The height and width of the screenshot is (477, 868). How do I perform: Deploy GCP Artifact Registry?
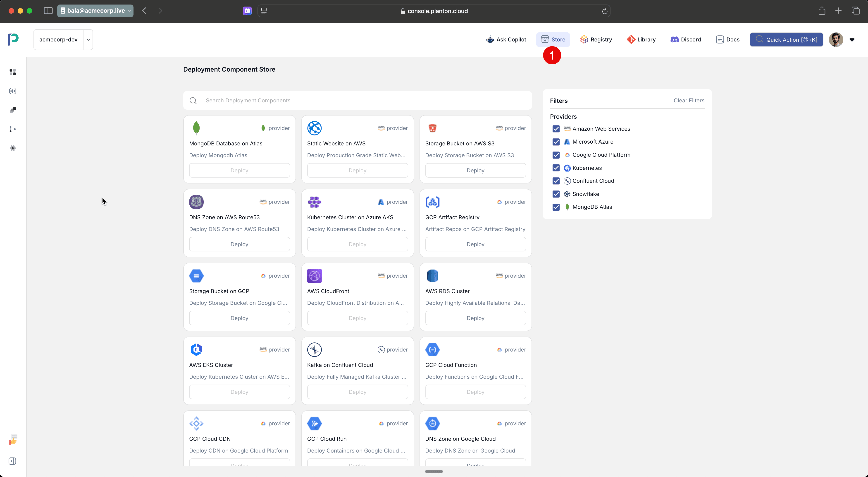click(475, 244)
